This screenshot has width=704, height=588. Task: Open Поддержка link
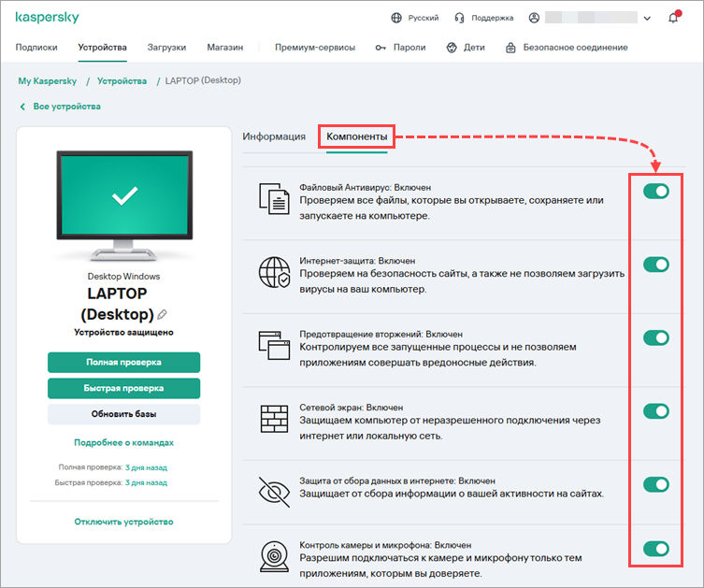[492, 18]
